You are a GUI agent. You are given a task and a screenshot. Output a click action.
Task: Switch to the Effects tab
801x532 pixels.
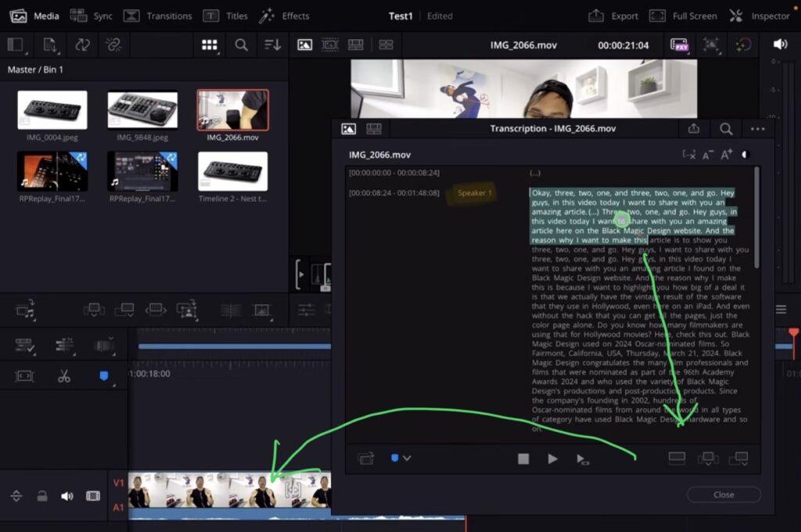click(285, 16)
